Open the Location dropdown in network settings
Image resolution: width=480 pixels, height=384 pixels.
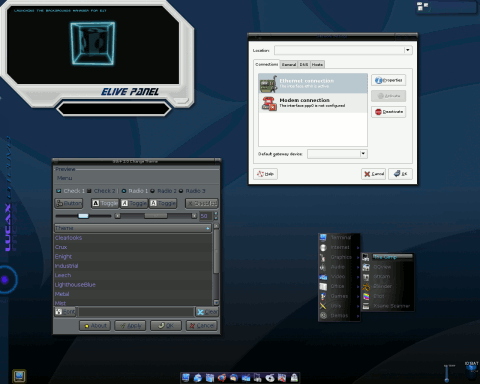point(408,50)
